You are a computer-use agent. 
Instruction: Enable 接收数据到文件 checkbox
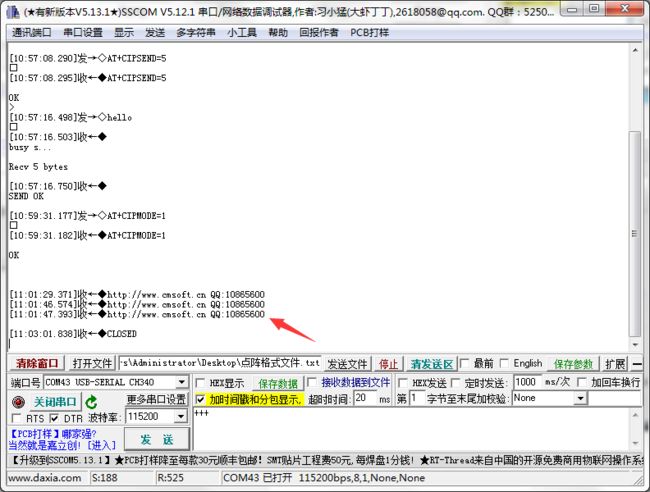(x=312, y=382)
